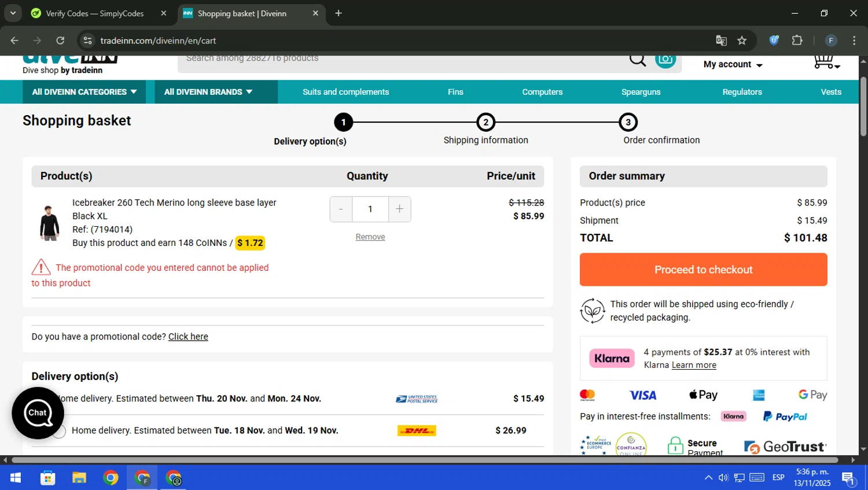
Task: Switch to Verify Codes SimplyCodes tab
Action: [95, 13]
